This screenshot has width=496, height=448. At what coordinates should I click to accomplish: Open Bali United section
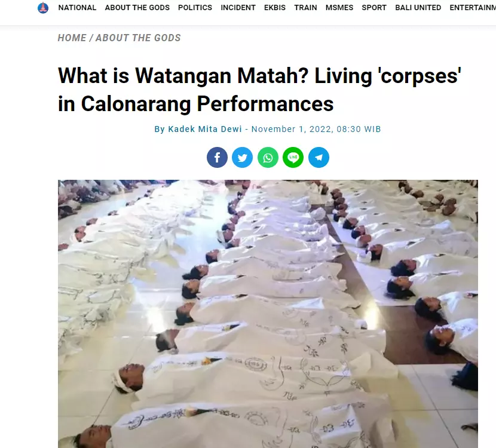(x=418, y=8)
